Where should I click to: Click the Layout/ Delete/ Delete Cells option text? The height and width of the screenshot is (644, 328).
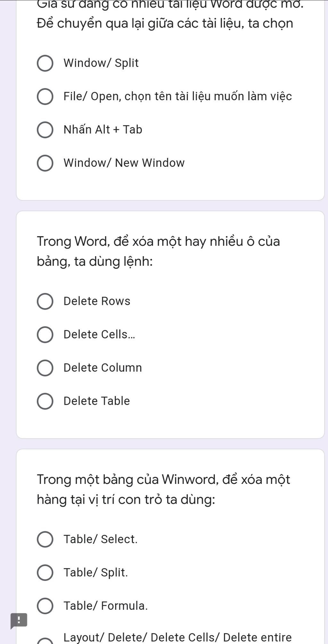[x=177, y=637]
